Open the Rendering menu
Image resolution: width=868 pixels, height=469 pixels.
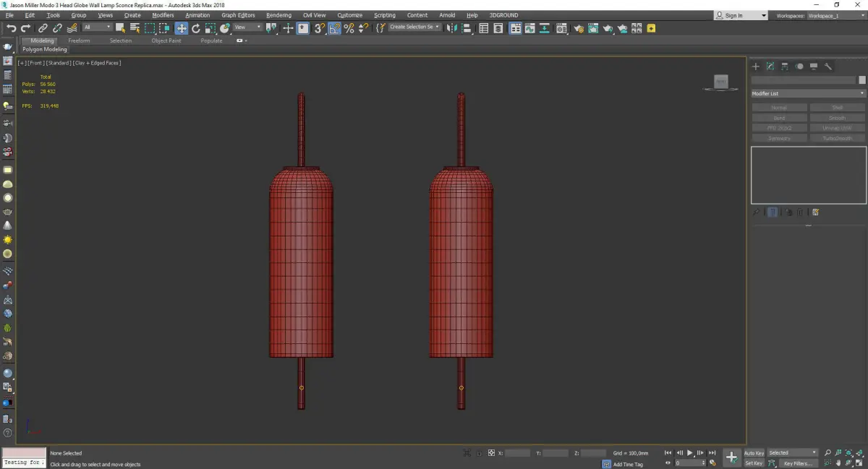click(278, 15)
